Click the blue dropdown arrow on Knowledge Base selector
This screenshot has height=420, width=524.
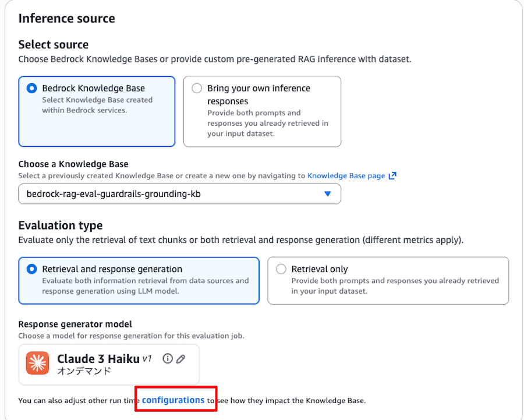(x=327, y=194)
